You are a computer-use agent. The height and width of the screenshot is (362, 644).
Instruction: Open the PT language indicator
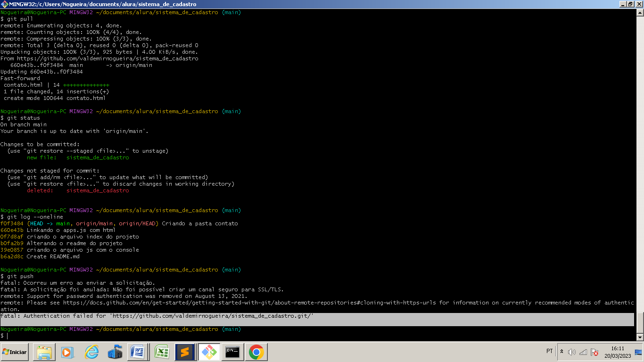click(x=550, y=351)
